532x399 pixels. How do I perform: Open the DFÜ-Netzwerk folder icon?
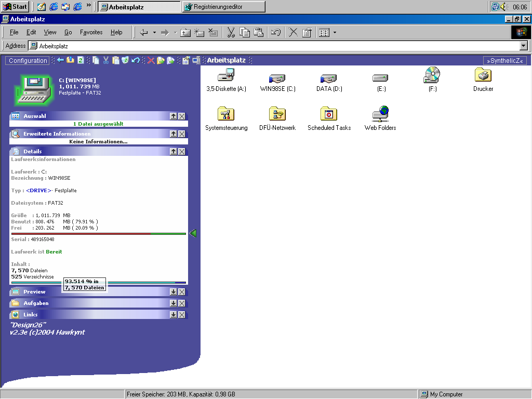[277, 114]
